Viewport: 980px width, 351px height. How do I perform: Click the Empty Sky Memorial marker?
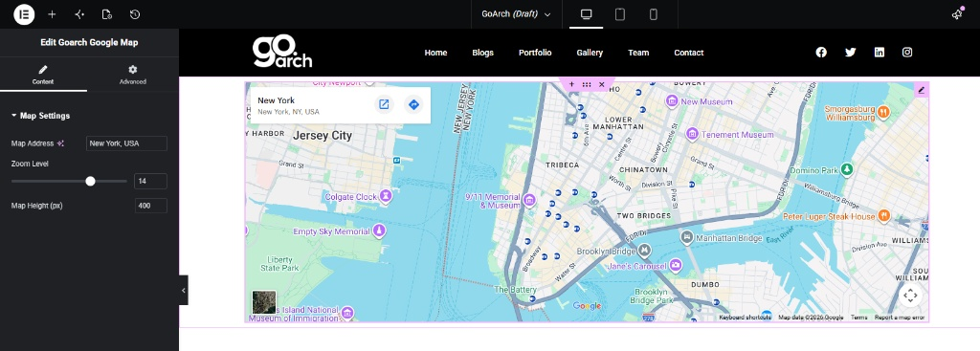coord(378,231)
